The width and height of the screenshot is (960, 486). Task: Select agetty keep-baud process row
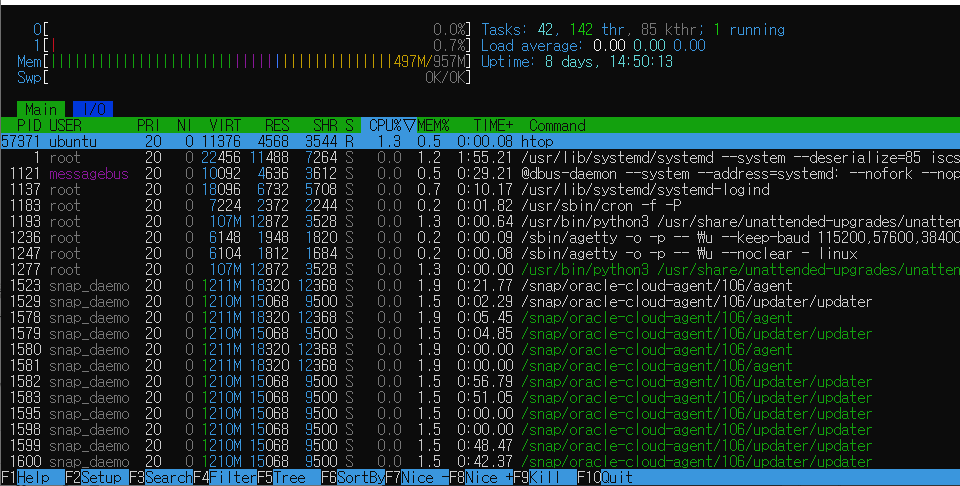click(480, 237)
